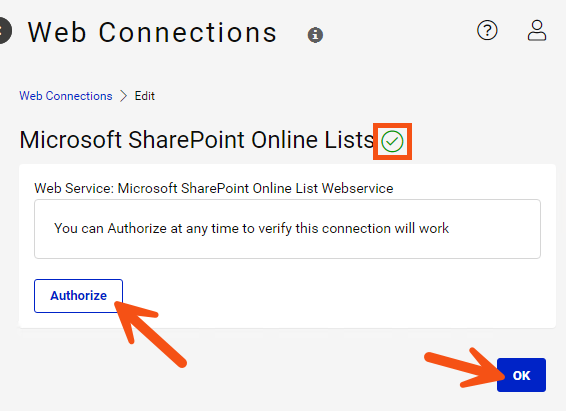Click the breadcrumb chevron separator
Image resolution: width=566 pixels, height=411 pixels.
[123, 96]
